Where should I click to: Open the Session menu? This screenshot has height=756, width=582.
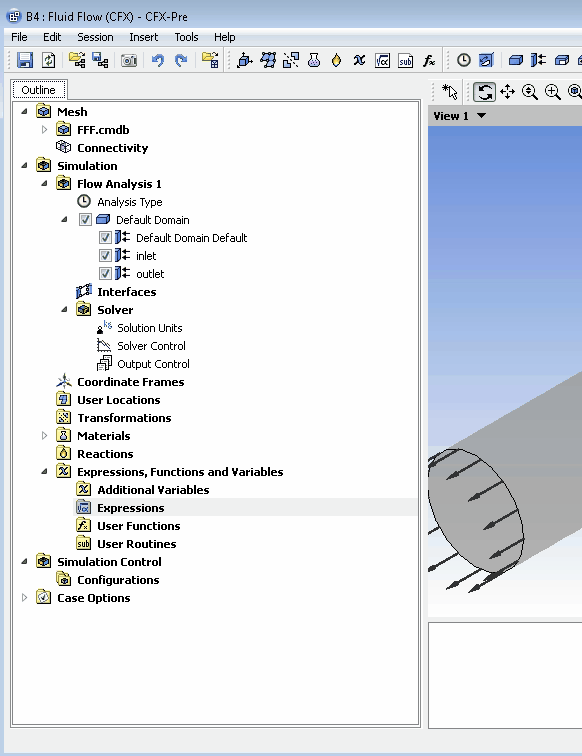[x=95, y=37]
